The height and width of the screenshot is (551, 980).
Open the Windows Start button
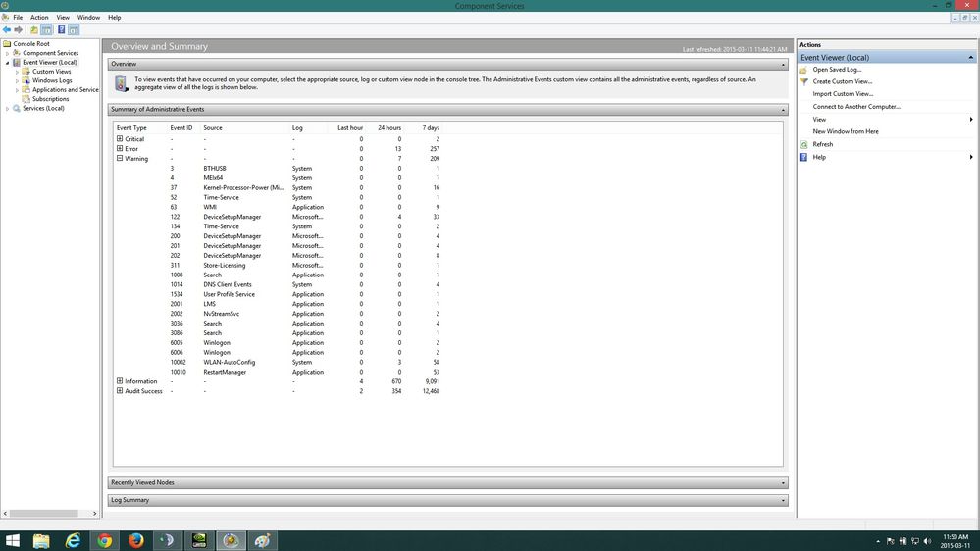point(12,540)
